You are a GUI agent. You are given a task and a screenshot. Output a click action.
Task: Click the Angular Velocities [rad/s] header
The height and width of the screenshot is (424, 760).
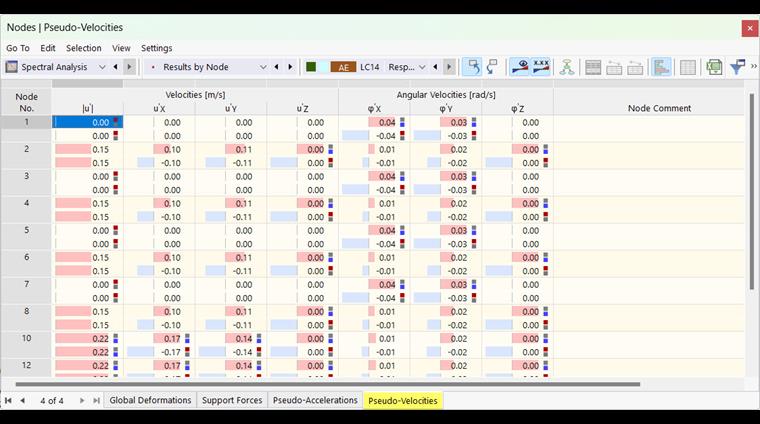446,94
